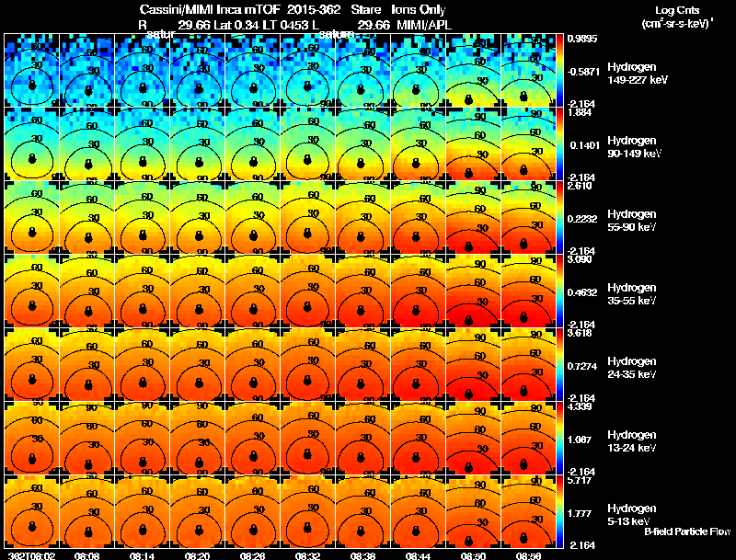
Task: Click the '362T08:02' time label
Action: tap(31, 555)
